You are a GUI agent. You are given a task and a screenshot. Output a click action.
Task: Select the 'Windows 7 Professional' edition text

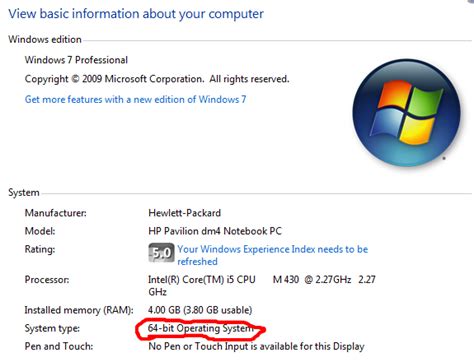[76, 60]
